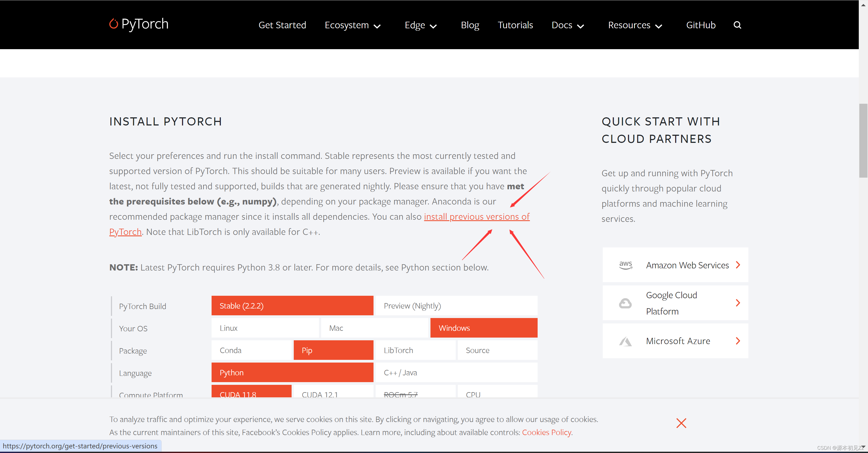
Task: Click the arrow next to Microsoft Azure
Action: tap(738, 341)
